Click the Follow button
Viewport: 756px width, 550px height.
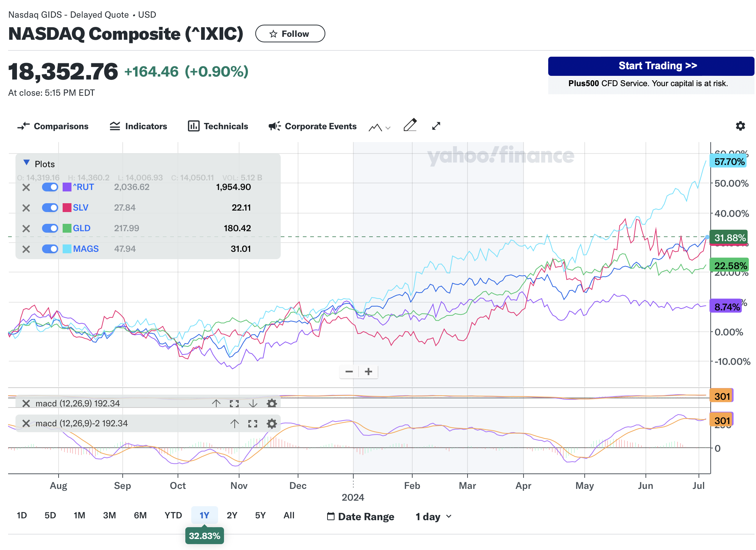click(290, 34)
